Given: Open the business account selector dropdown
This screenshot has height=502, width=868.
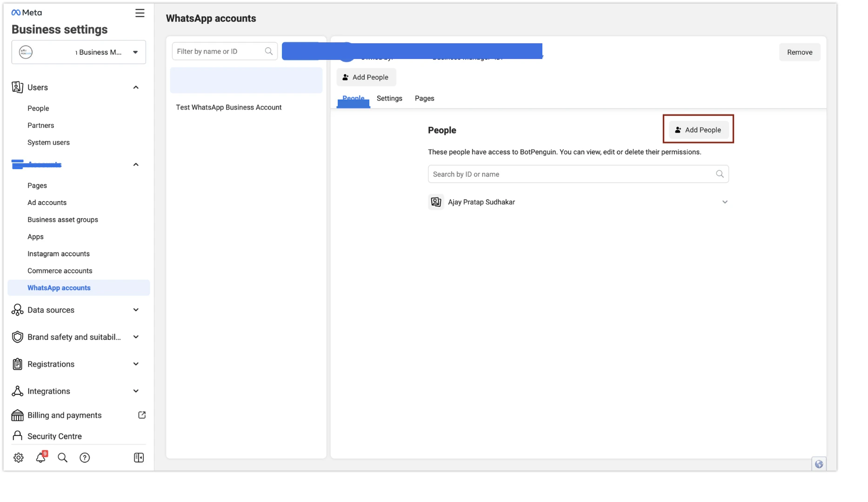Looking at the screenshot, I should pyautogui.click(x=79, y=52).
